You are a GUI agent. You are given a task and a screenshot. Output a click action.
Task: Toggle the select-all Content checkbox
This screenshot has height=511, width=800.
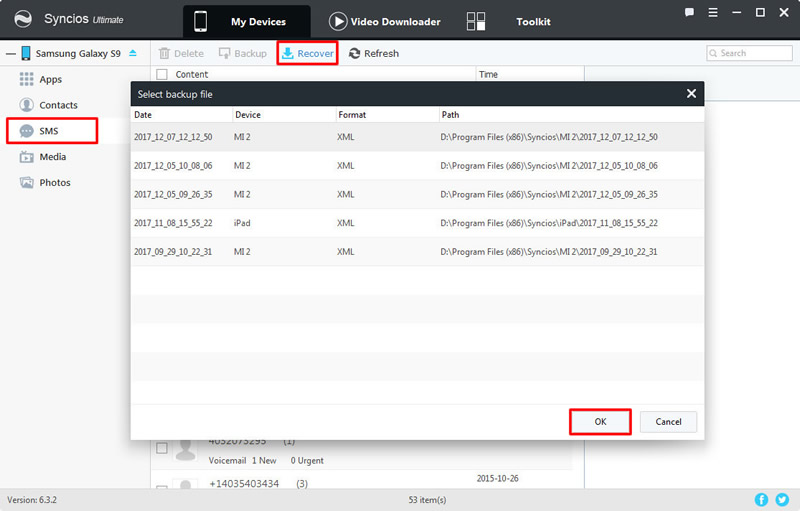(x=162, y=74)
